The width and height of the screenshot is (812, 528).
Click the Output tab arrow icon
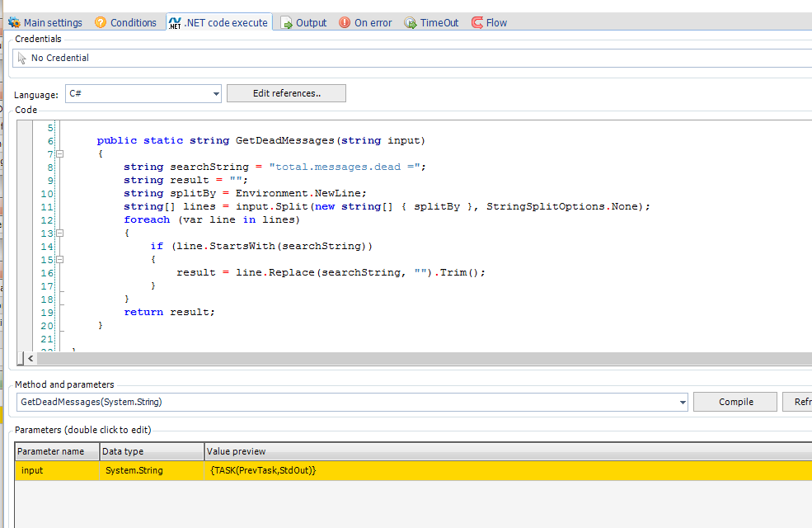(287, 23)
